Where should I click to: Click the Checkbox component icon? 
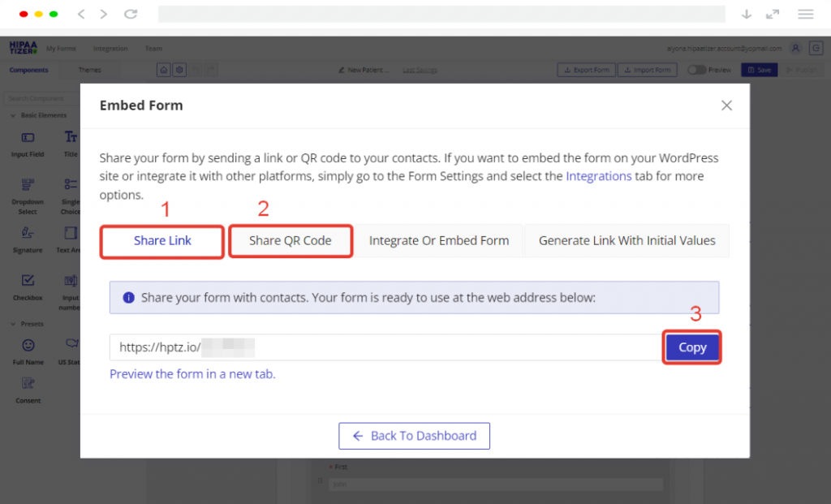click(28, 281)
